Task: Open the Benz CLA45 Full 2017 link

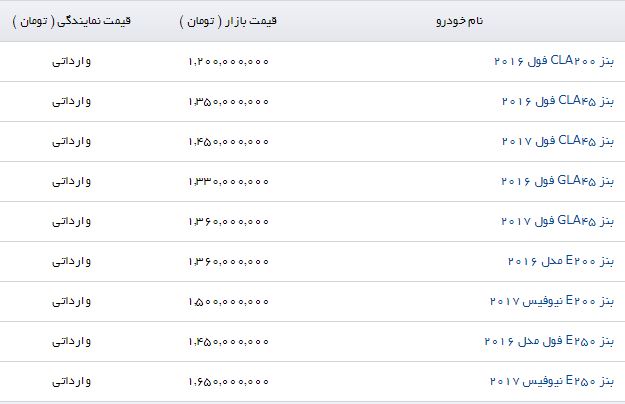Action: pyautogui.click(x=558, y=141)
